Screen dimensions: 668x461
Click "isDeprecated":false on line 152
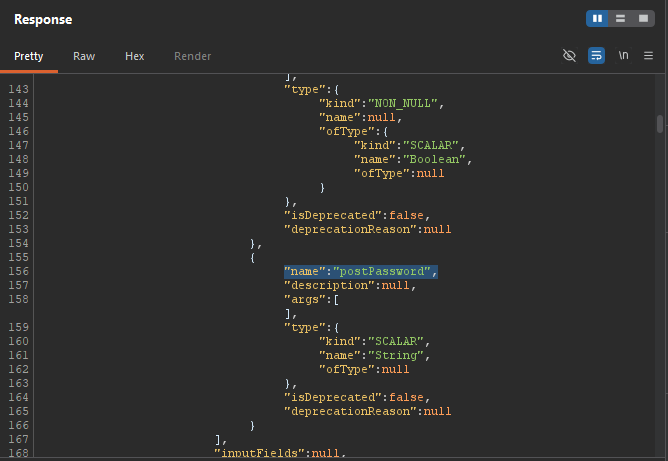coord(354,215)
